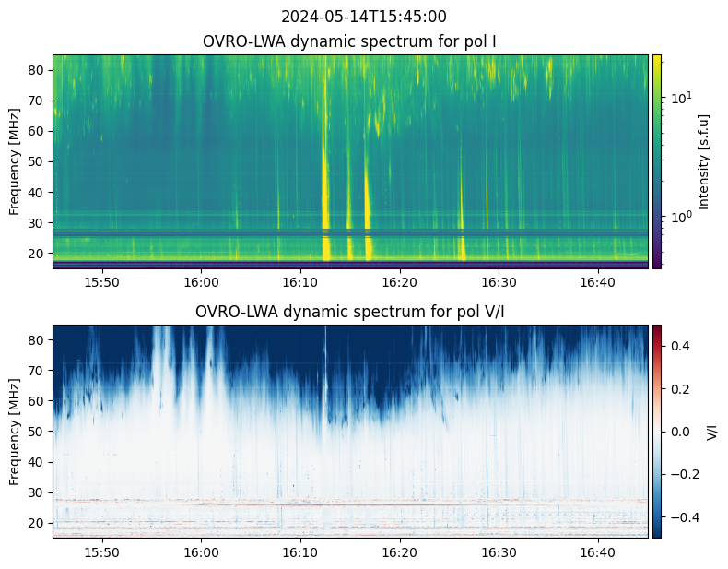
Task: Click the 2024-05-14T15:45:00 timestamp title
Action: click(363, 17)
